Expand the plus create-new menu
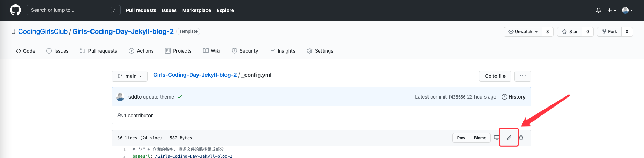 tap(612, 10)
